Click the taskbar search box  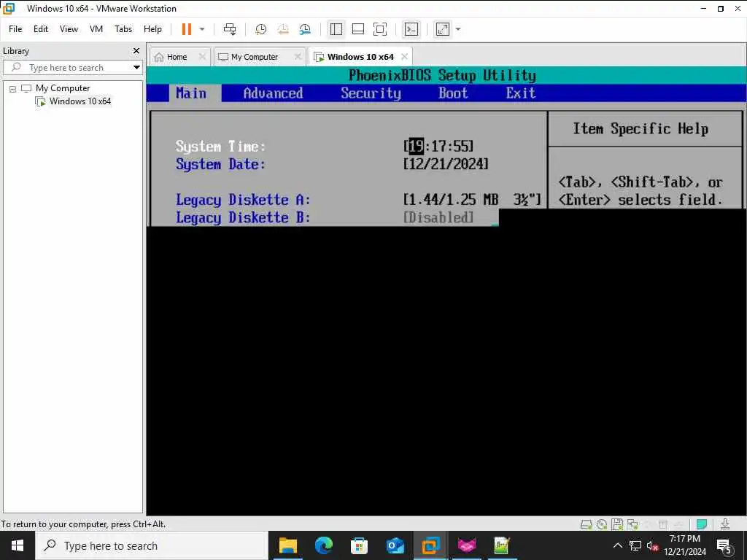(x=152, y=545)
